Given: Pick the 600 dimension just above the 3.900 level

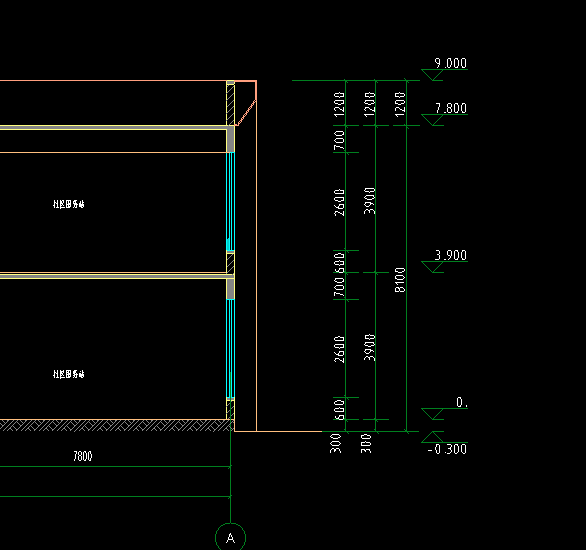Looking at the screenshot, I should 339,262.
